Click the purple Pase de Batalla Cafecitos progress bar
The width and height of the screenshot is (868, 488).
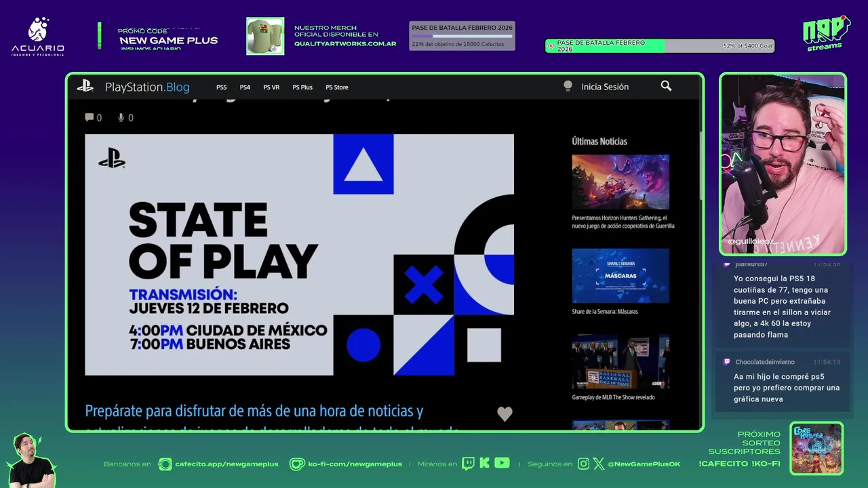coord(462,36)
